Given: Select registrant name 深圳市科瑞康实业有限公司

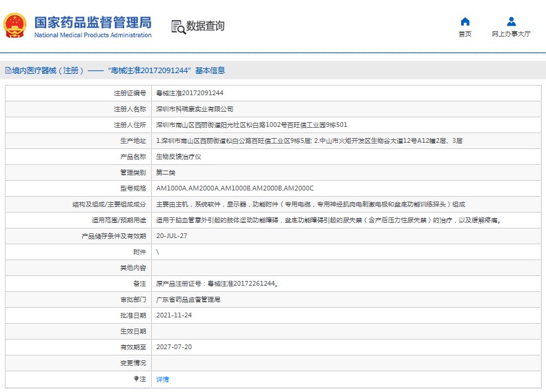Looking at the screenshot, I should tap(194, 109).
